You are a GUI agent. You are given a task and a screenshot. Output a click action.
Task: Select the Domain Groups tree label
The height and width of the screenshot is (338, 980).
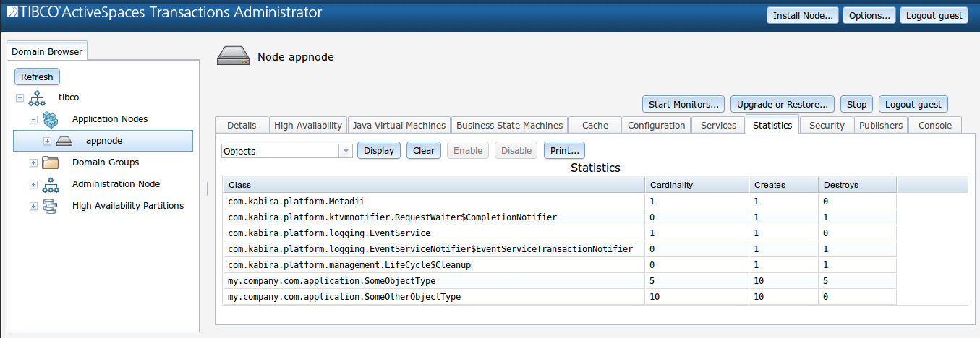106,162
